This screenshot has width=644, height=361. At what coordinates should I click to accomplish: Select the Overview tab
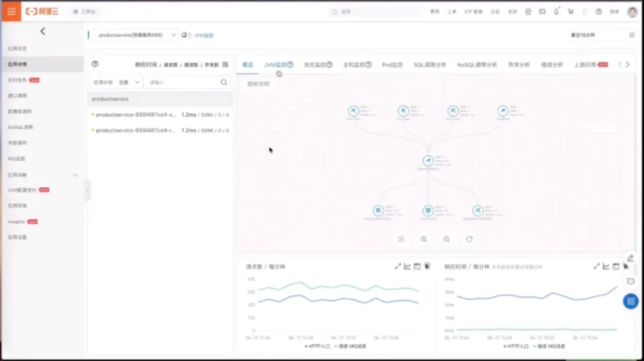247,65
